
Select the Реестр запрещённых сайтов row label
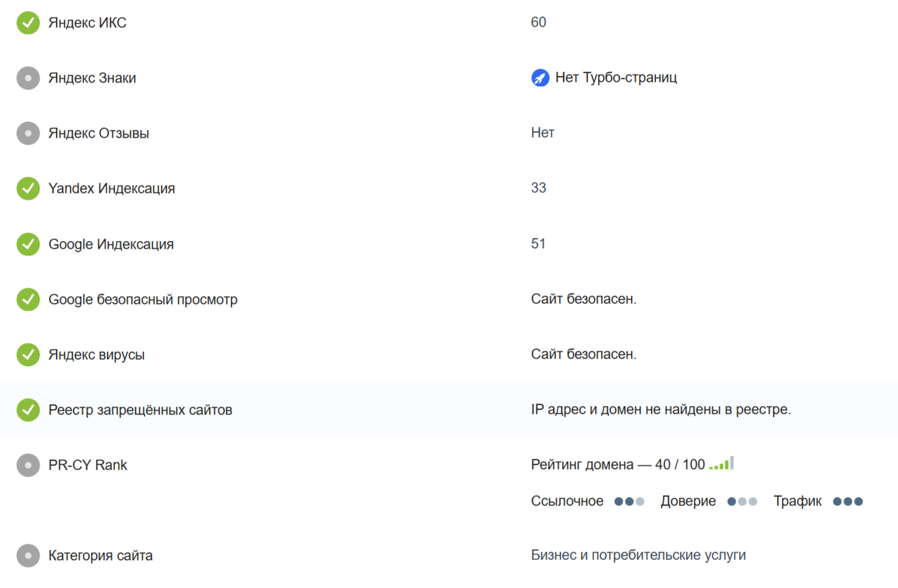(x=140, y=410)
